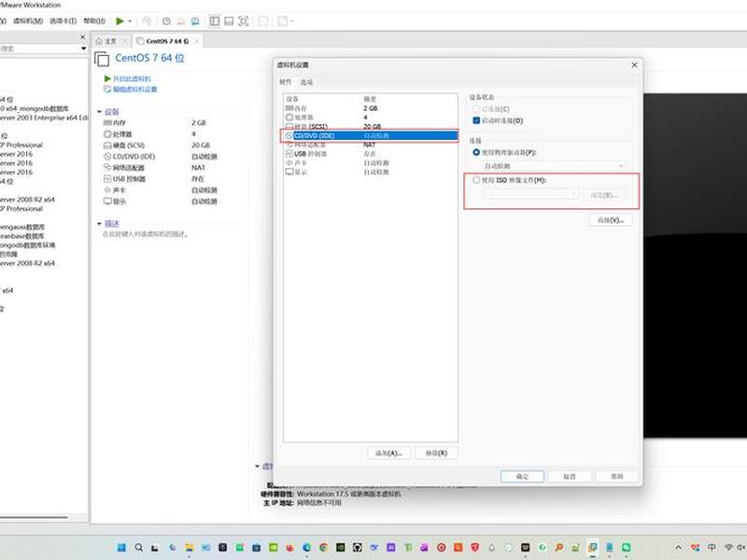747x560 pixels.
Task: Toggle the connect at power on (O) checkbox
Action: point(476,120)
